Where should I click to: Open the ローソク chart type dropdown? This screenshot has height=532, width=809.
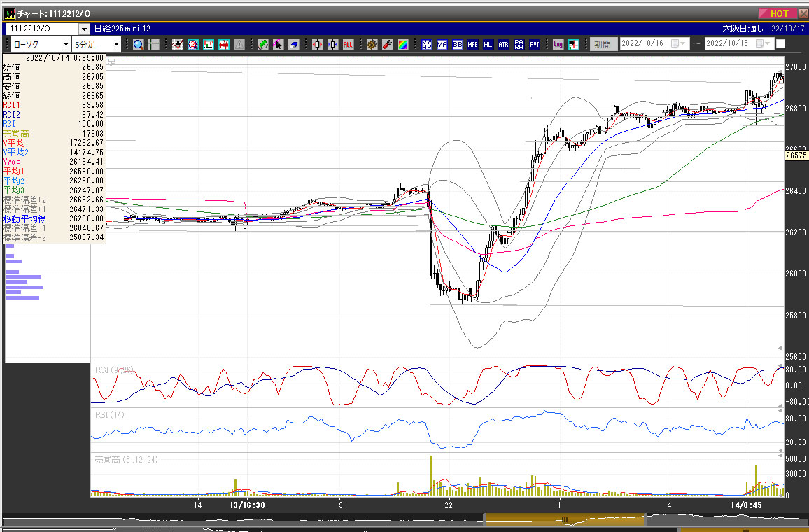click(x=66, y=44)
